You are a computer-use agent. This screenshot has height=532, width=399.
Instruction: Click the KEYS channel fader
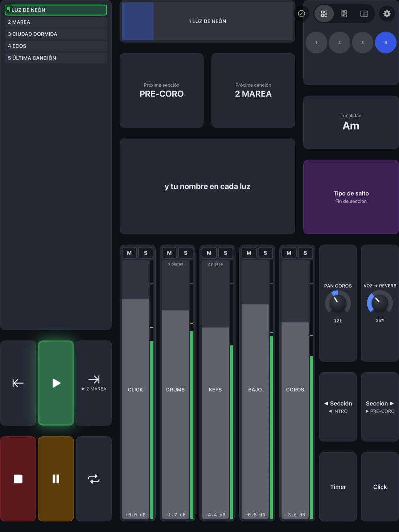point(215,389)
